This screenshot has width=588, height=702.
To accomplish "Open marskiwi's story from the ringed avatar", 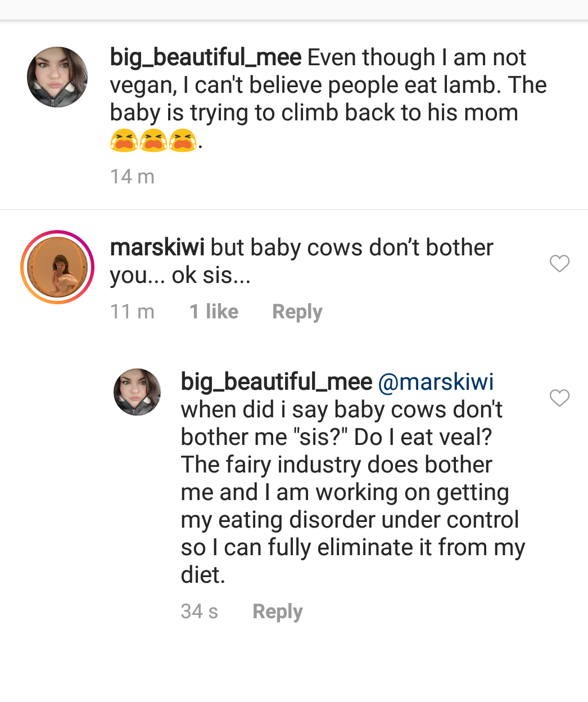I will tap(57, 267).
